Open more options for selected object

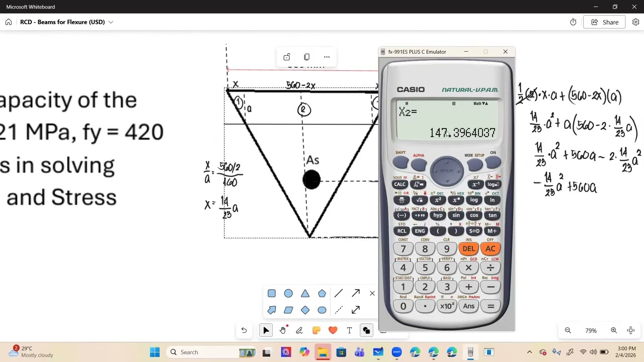[x=327, y=57]
